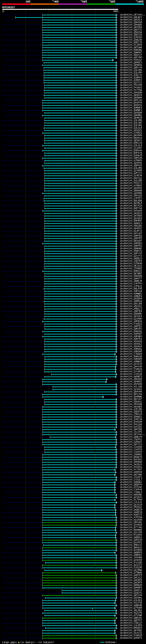This screenshot has height=644, width=146.
Task: Click the cyan ~100% identity scale segment
Action: (x=130, y=4)
